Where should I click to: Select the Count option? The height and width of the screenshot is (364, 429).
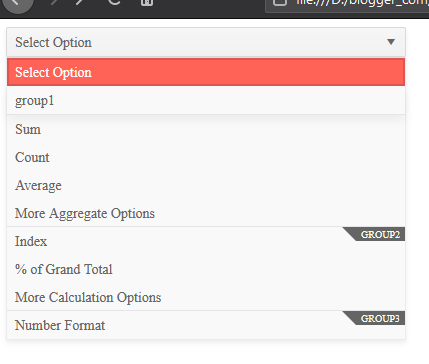click(x=206, y=157)
